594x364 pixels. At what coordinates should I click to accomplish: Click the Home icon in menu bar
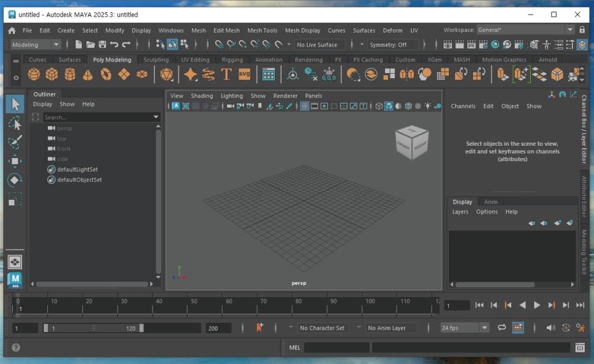(12, 30)
